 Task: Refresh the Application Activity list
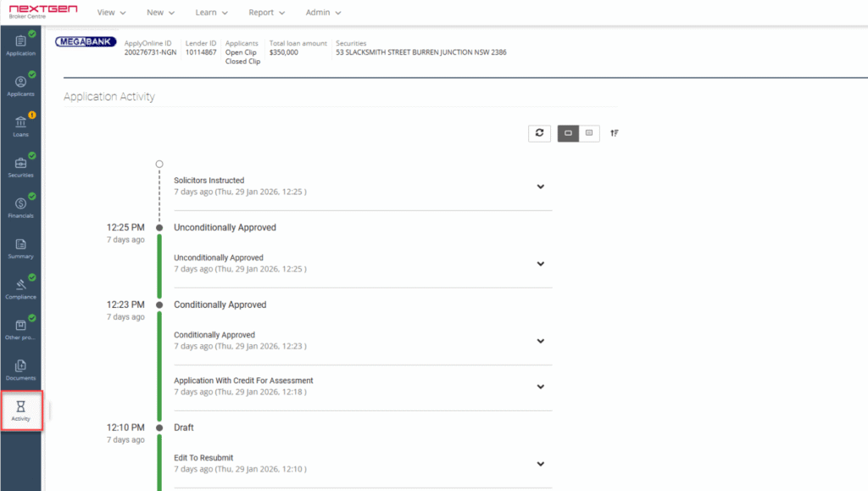tap(540, 133)
